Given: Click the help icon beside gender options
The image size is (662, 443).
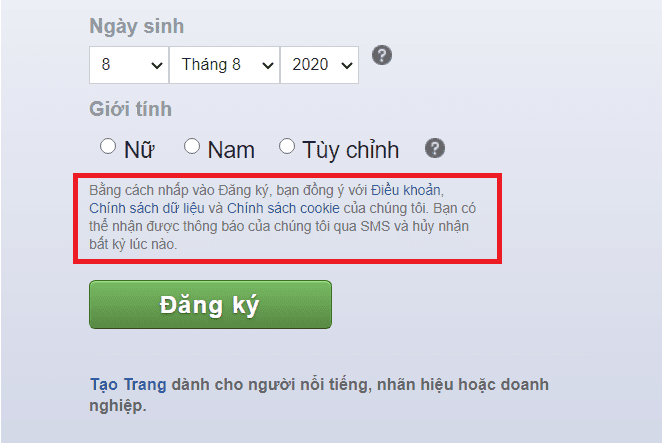Looking at the screenshot, I should 434,148.
